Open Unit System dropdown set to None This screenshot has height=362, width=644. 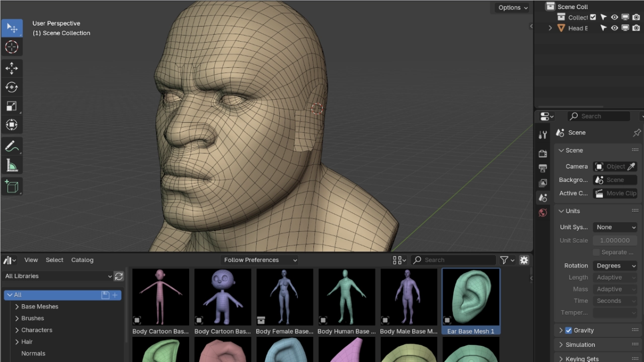(x=615, y=227)
